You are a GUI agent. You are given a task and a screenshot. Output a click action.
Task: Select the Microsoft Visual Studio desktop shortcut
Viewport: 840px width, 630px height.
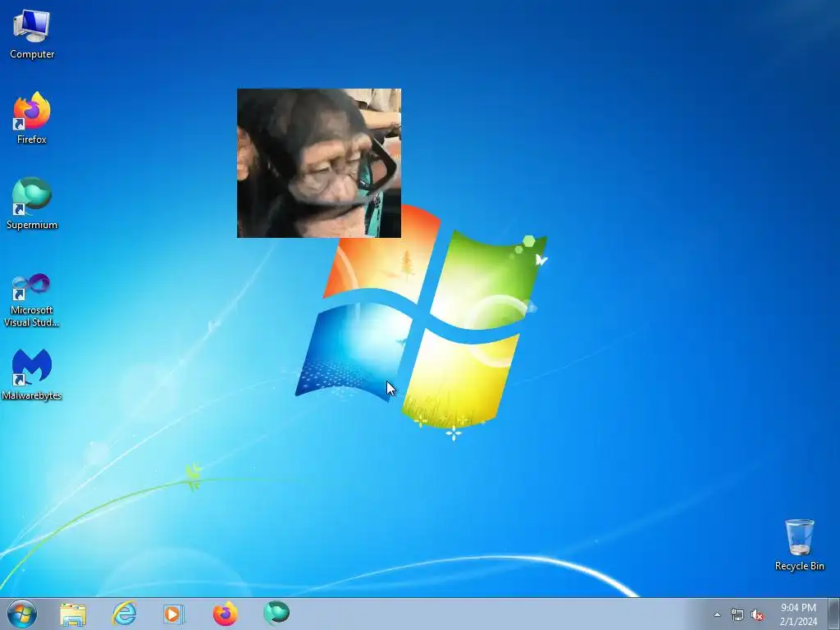32,300
